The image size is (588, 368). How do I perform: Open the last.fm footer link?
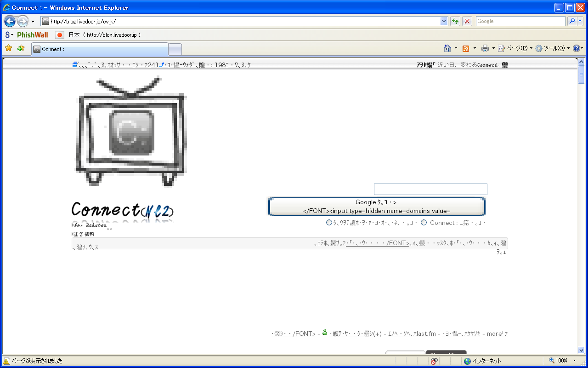[x=412, y=334]
